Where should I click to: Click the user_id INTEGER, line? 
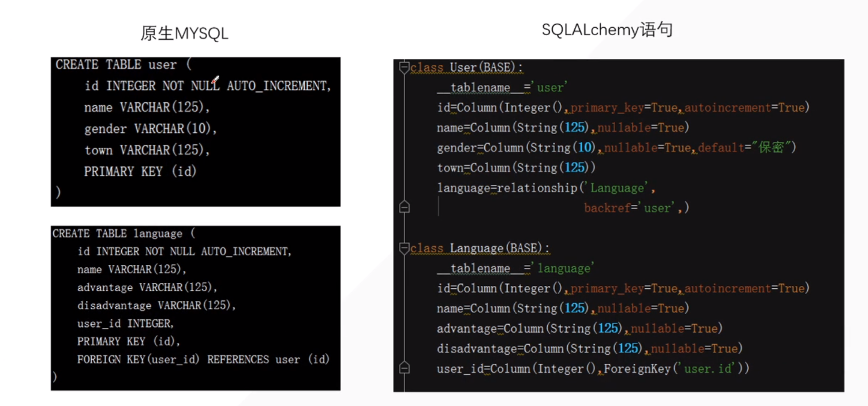pos(126,323)
